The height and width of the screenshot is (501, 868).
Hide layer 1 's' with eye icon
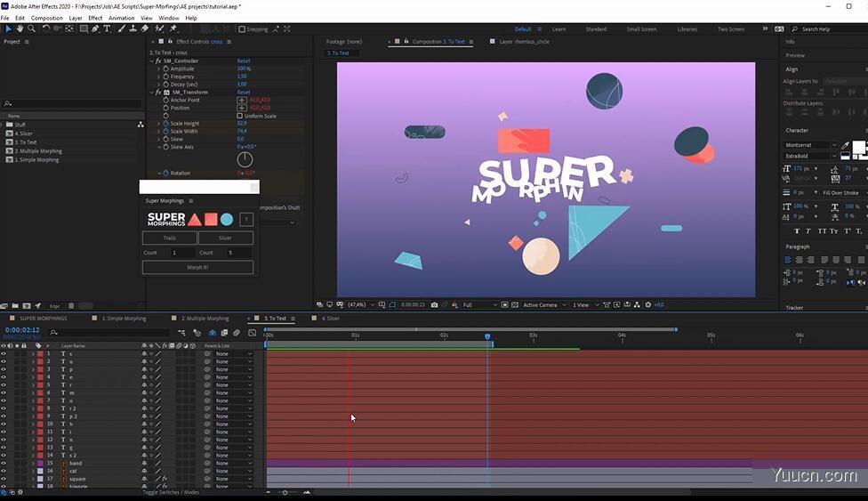(4, 353)
